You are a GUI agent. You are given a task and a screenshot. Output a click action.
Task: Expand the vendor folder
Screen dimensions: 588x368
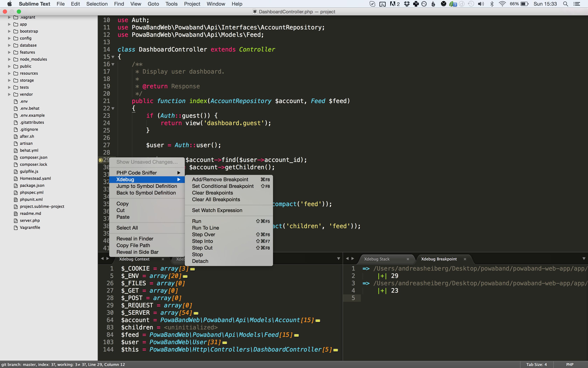tap(9, 94)
